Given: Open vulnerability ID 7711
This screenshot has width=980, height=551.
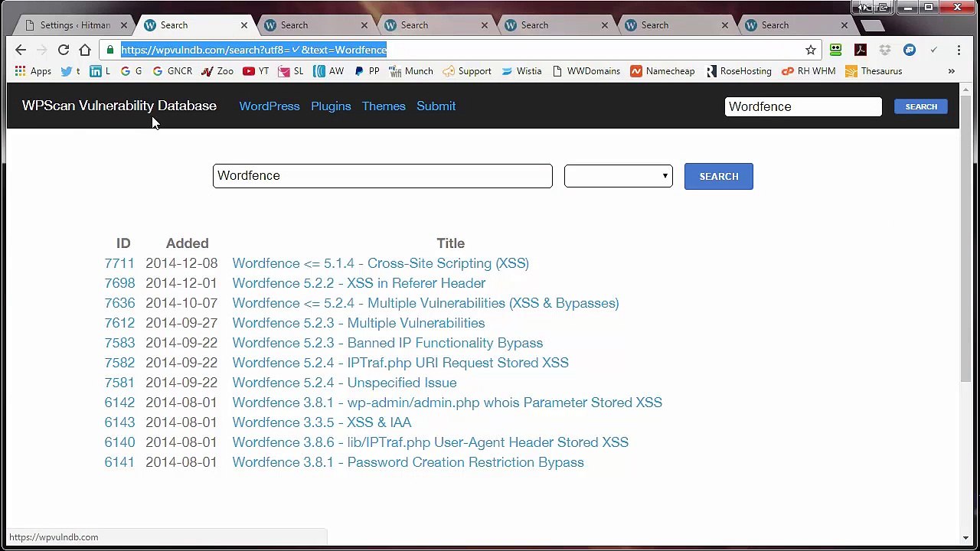Looking at the screenshot, I should (x=119, y=263).
